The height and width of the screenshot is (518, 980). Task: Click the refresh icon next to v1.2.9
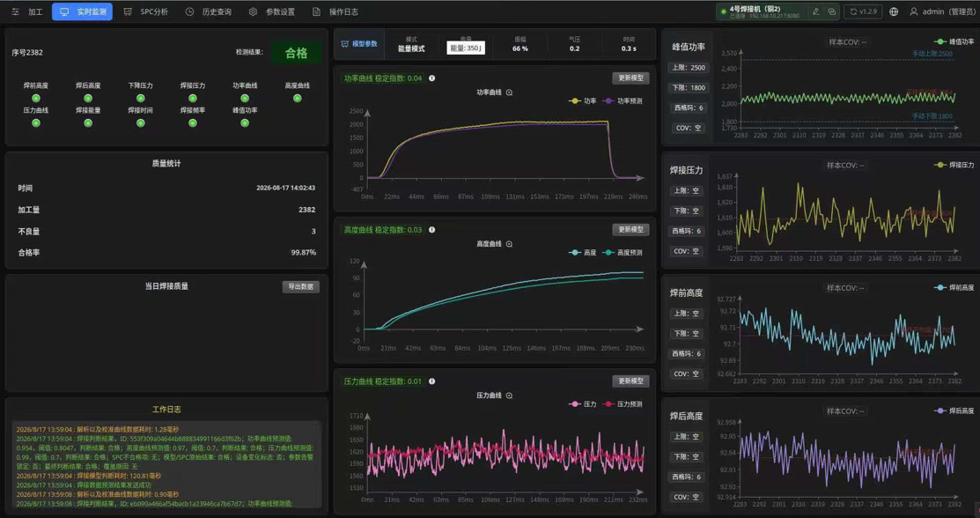click(854, 11)
